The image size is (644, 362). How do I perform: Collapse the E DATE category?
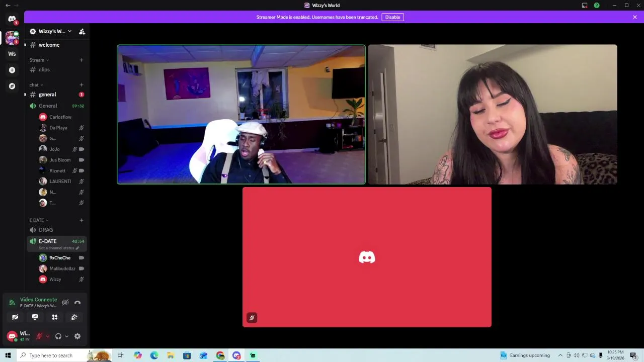click(x=39, y=220)
